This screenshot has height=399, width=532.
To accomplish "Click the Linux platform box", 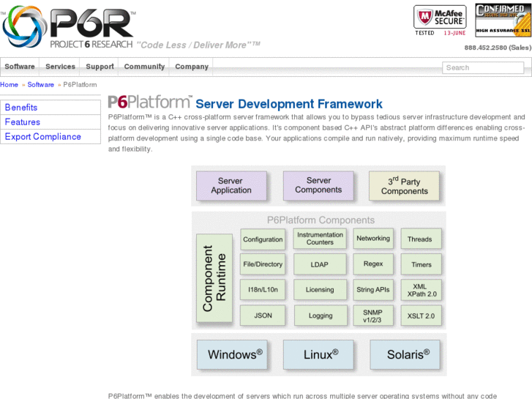I will (x=318, y=354).
